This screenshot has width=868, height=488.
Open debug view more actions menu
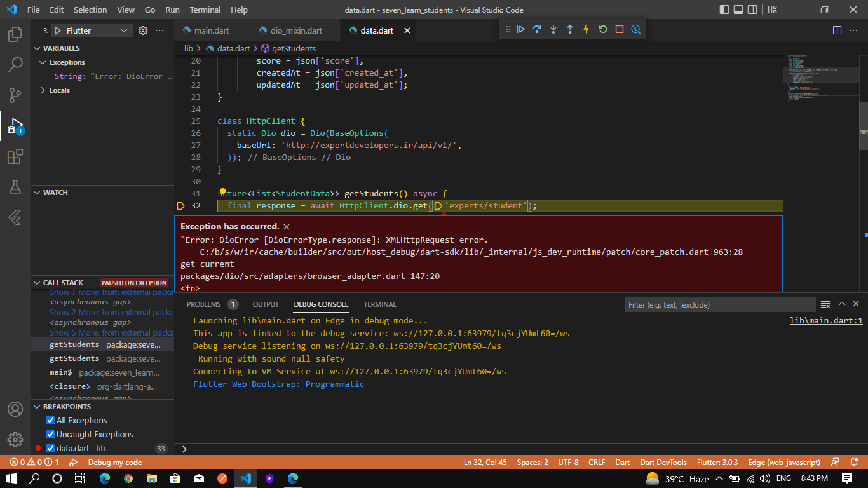click(159, 30)
